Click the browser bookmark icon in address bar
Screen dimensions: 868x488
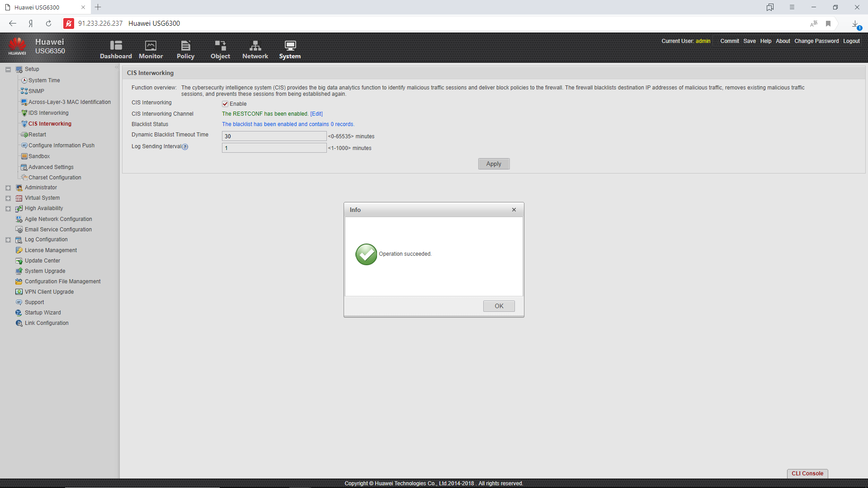(x=828, y=23)
